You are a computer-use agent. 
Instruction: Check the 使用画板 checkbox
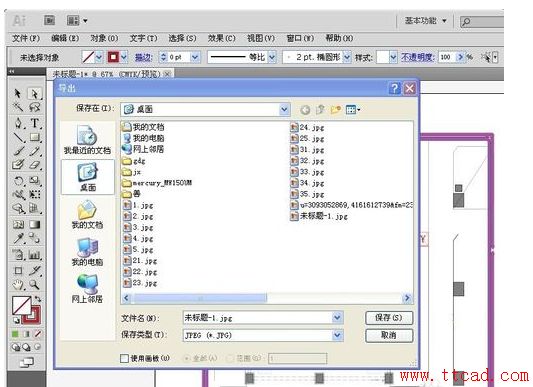point(124,358)
